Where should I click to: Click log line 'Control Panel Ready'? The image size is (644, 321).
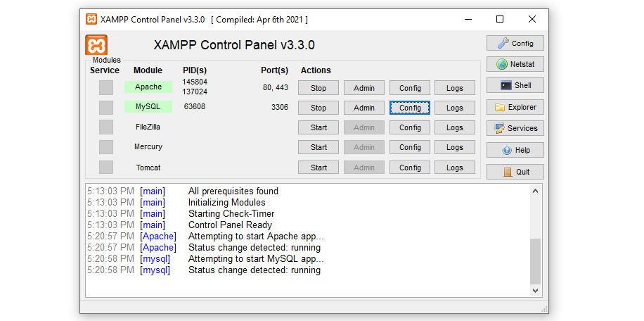[x=230, y=225]
